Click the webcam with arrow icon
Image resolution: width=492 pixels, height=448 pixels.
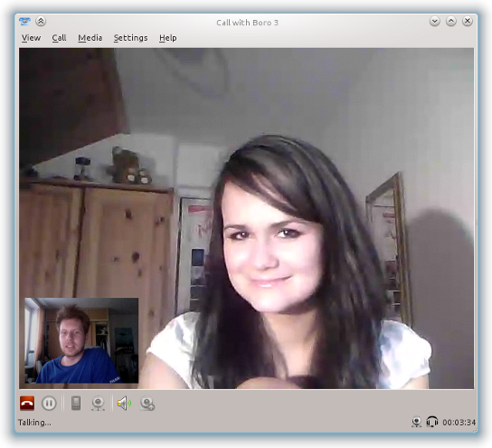[x=147, y=404]
